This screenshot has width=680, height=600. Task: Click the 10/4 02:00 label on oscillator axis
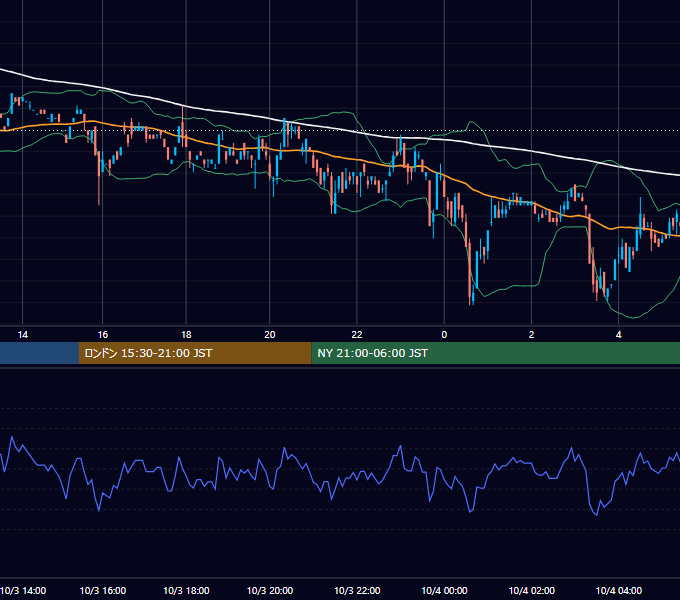coord(531,590)
